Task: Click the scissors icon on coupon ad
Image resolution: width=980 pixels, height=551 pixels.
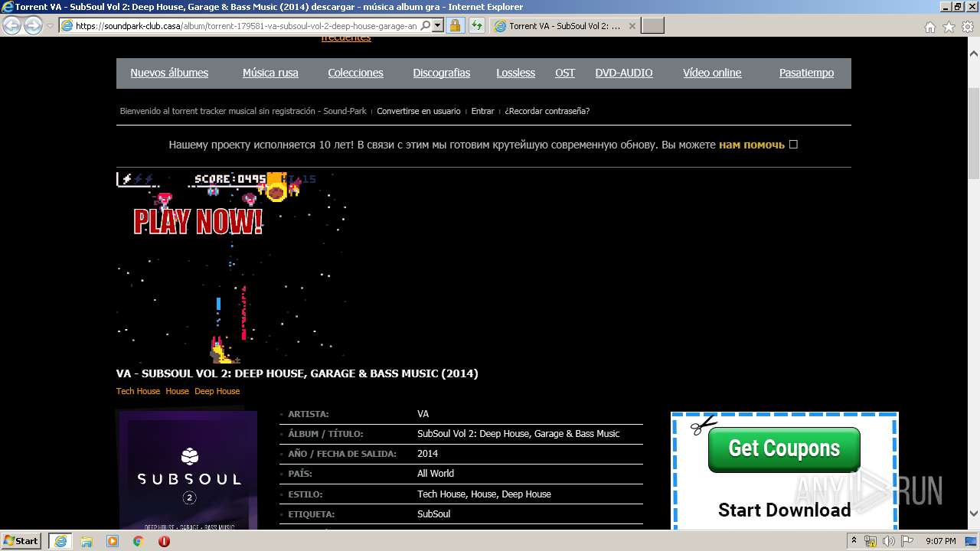Action: point(703,425)
